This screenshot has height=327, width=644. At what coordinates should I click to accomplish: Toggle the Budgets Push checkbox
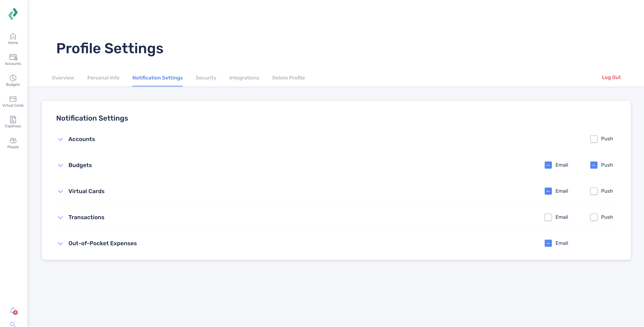(x=594, y=165)
